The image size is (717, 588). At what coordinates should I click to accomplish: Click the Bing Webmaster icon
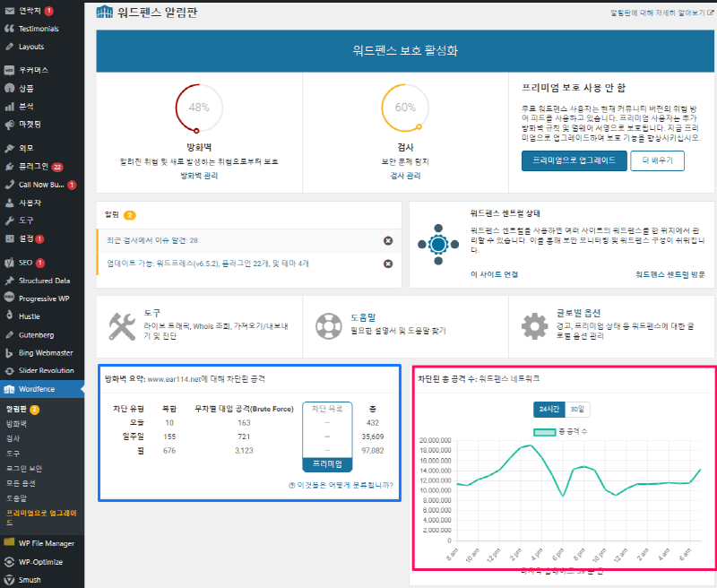point(9,353)
